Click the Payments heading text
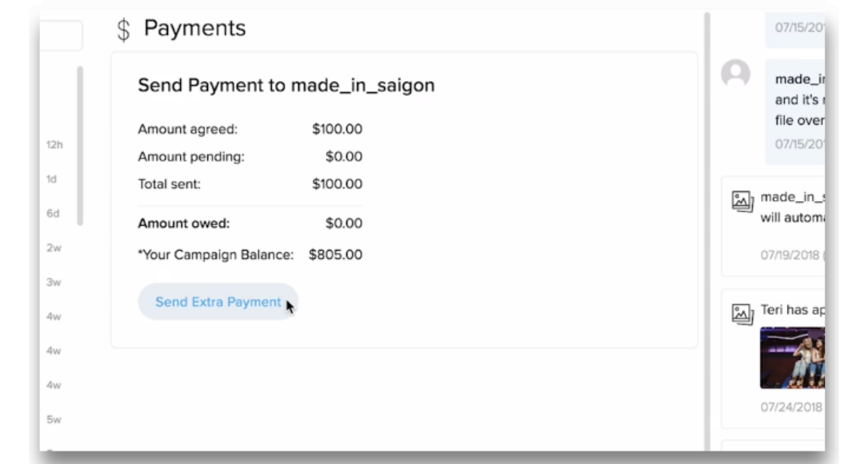This screenshot has height=464, width=868. click(x=194, y=28)
